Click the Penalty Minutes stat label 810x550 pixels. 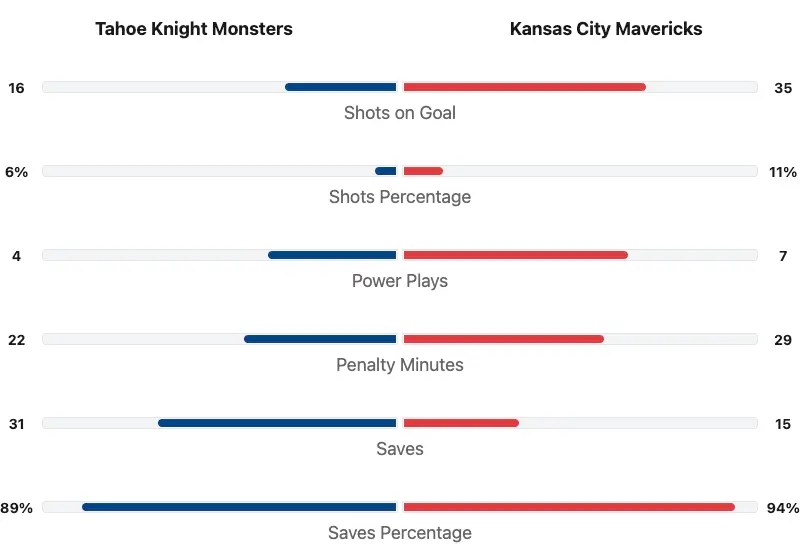400,365
